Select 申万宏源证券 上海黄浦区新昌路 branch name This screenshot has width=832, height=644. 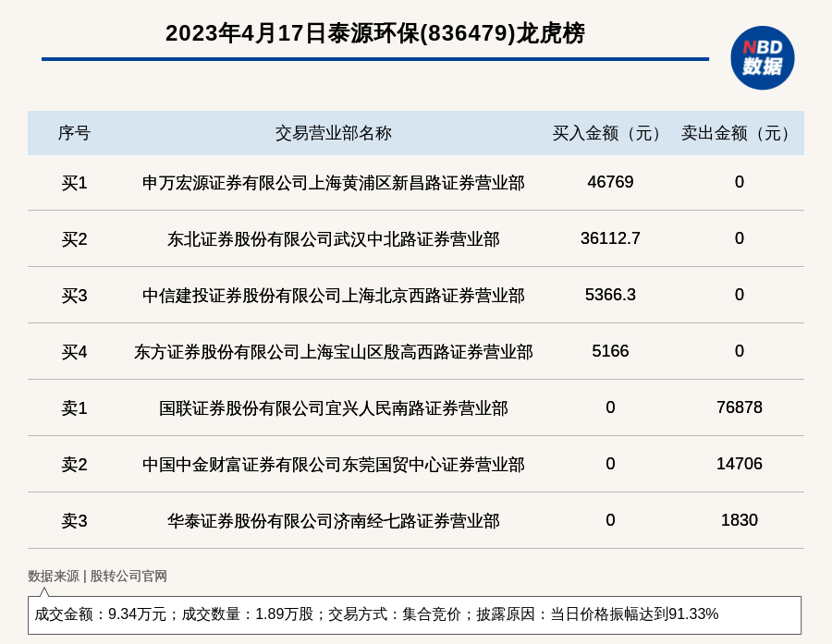tap(333, 183)
